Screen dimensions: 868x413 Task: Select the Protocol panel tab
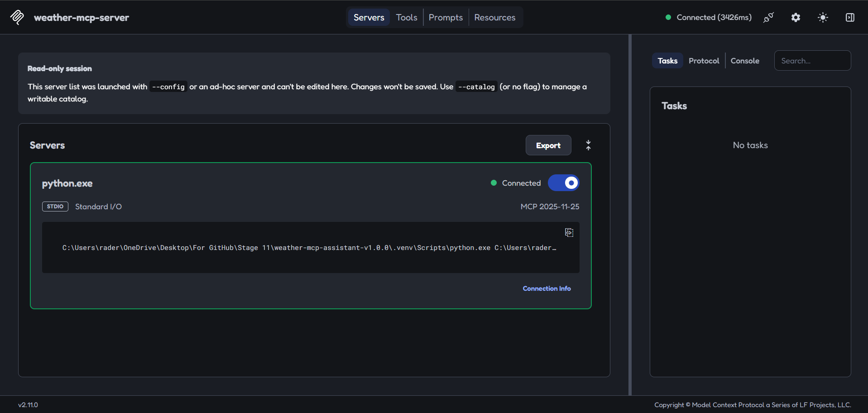coord(704,61)
